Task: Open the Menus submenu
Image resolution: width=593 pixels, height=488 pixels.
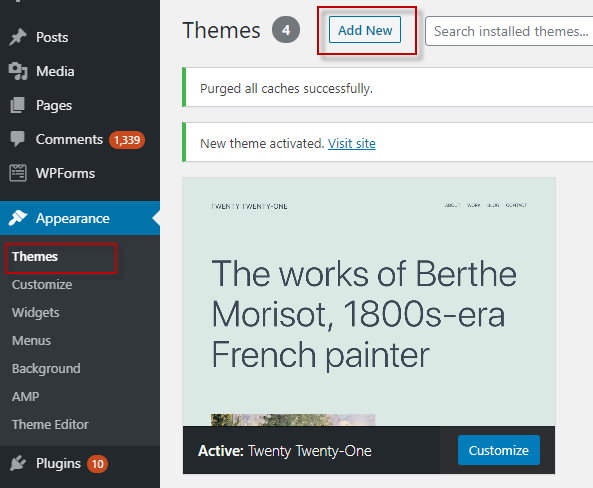Action: point(31,340)
